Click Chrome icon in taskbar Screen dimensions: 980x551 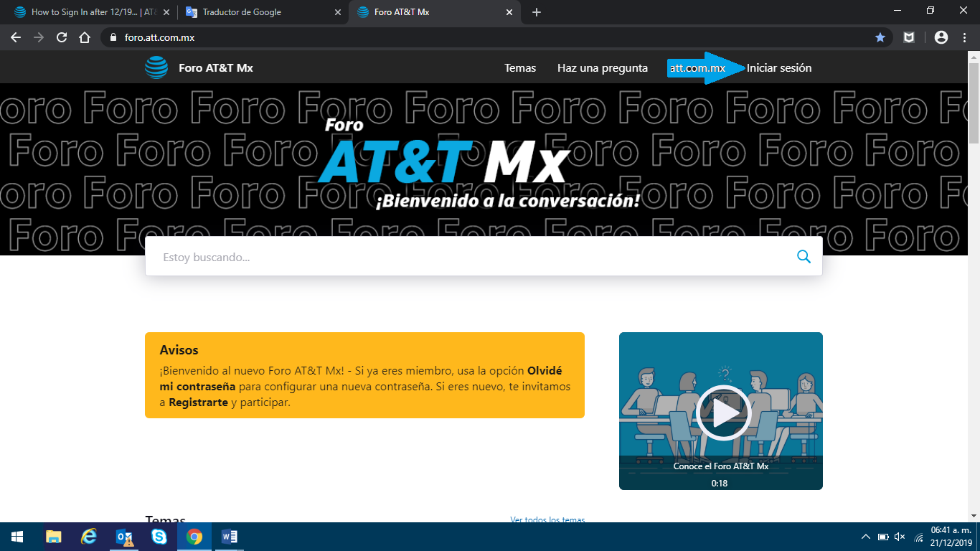pos(194,537)
